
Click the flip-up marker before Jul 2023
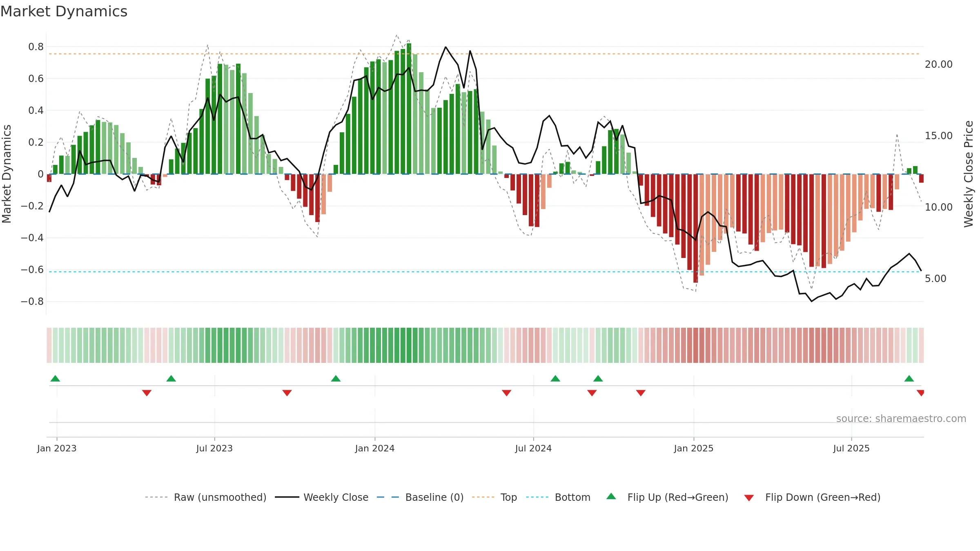(171, 378)
